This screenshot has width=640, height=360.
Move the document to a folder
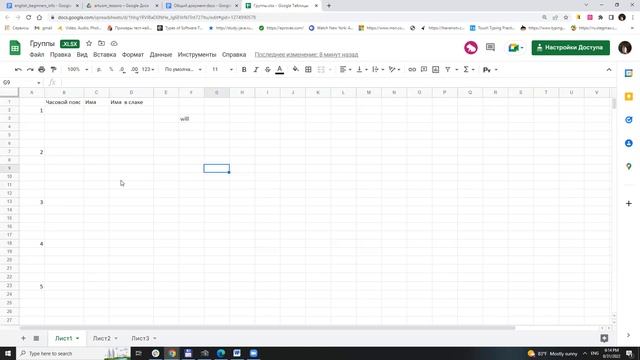[101, 43]
